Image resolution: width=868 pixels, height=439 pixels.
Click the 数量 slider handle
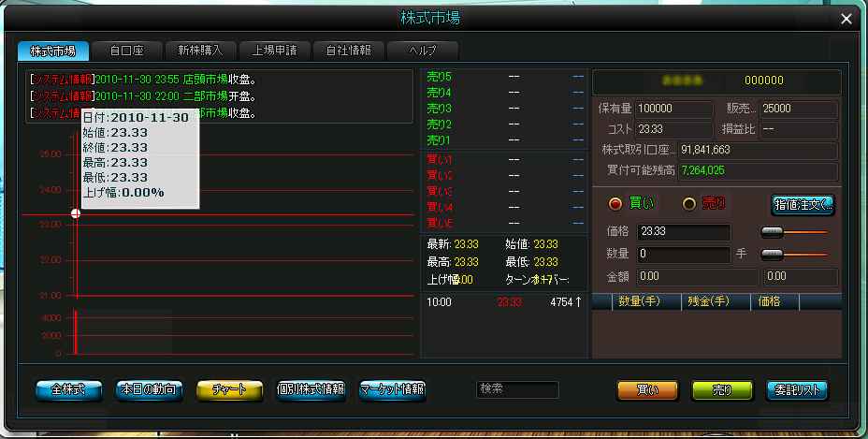coord(773,255)
